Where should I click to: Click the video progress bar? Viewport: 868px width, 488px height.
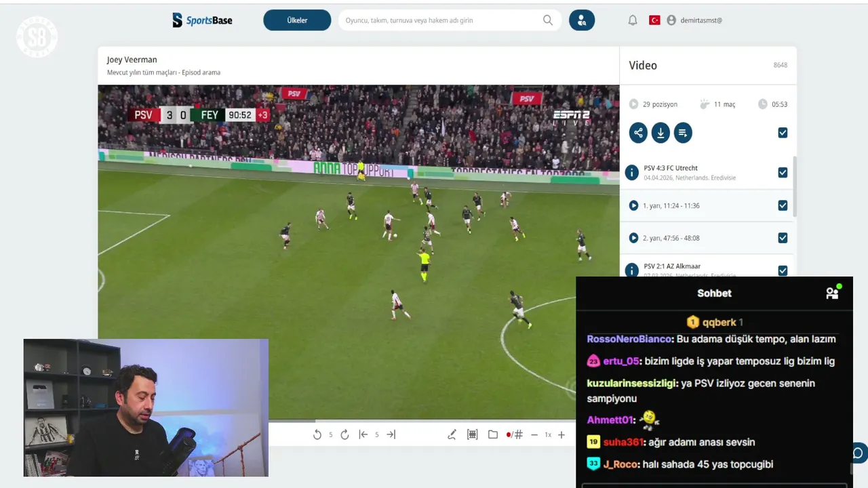422,421
